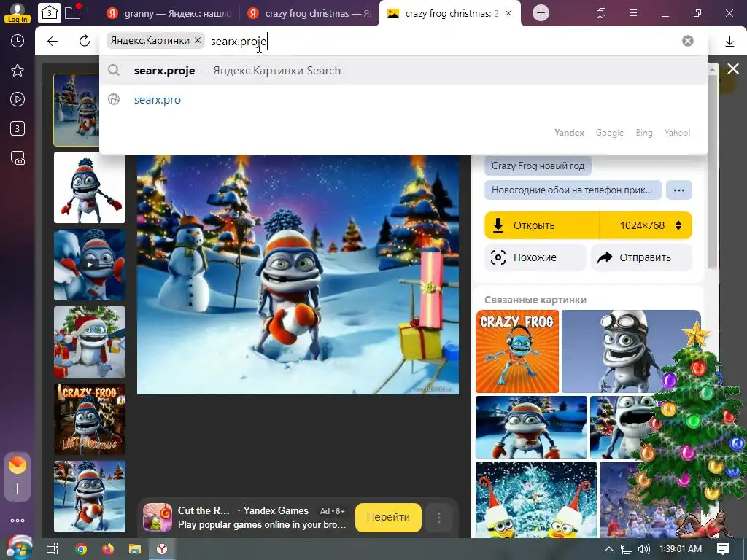
Task: Open the 1024×768 size dropdown
Action: point(646,225)
